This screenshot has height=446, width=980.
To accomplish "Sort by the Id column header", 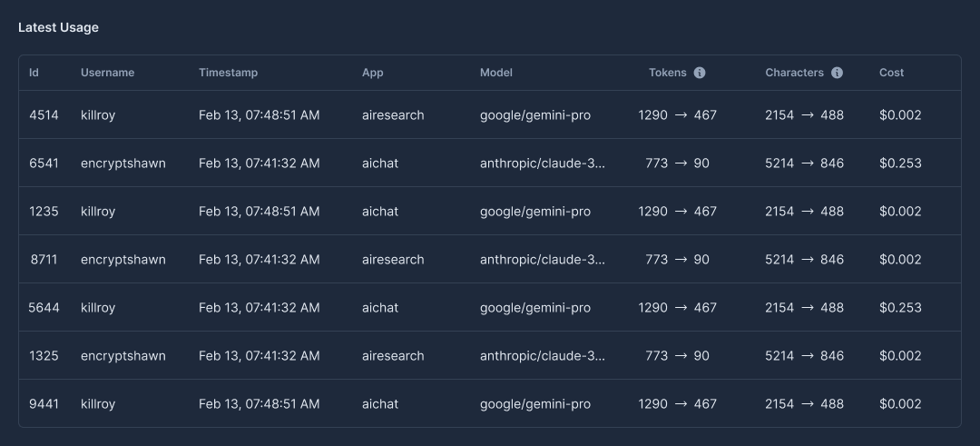I will 34,73.
